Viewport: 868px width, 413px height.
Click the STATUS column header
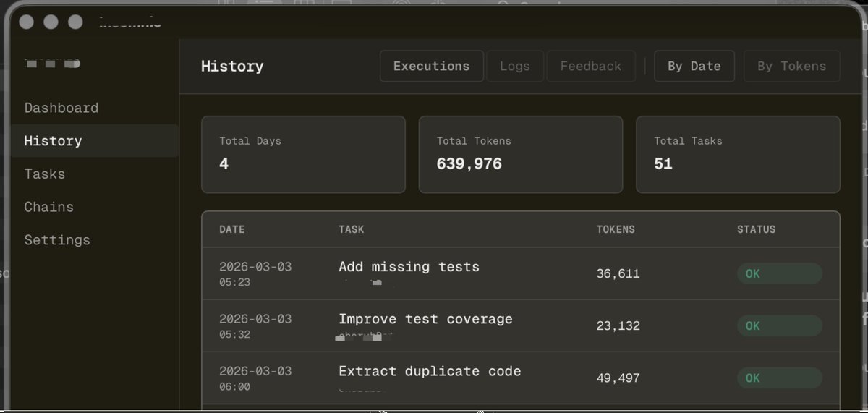click(756, 229)
